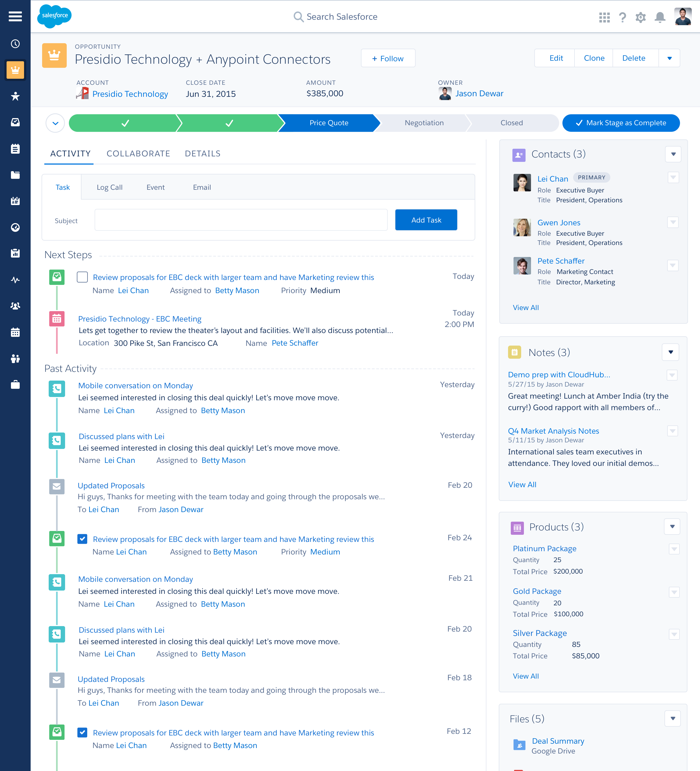The width and height of the screenshot is (700, 771).
Task: Select the Log Call tab
Action: (x=109, y=187)
